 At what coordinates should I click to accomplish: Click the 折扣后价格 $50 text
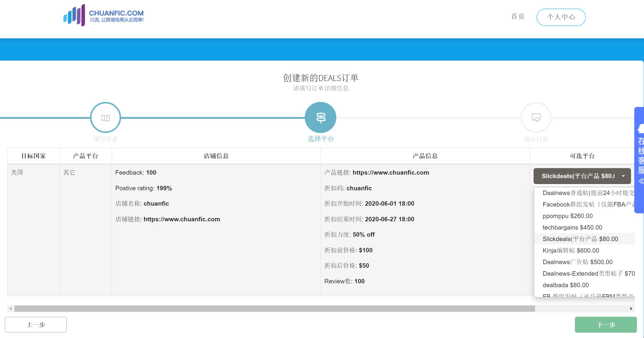[347, 266]
